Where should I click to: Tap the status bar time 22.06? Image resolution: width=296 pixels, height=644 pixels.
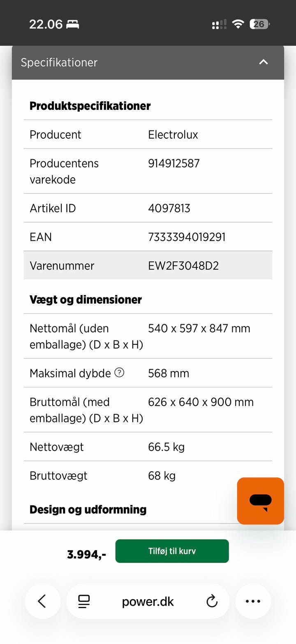pyautogui.click(x=46, y=24)
